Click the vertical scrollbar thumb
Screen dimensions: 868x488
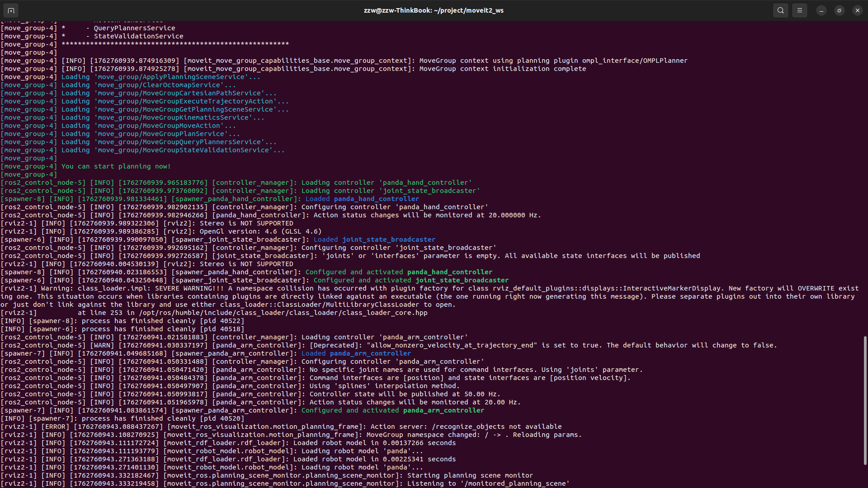[x=865, y=400]
